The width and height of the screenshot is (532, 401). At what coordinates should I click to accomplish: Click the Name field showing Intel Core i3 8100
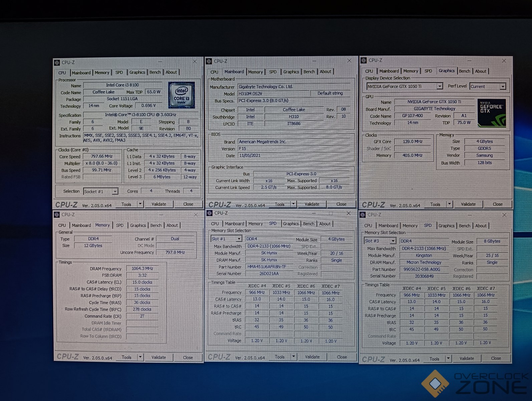pyautogui.click(x=122, y=85)
